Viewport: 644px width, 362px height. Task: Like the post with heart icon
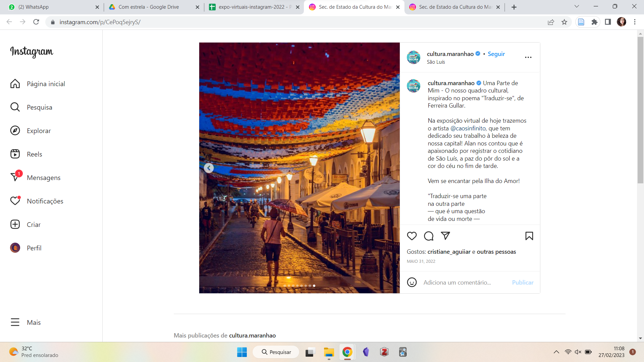tap(412, 236)
